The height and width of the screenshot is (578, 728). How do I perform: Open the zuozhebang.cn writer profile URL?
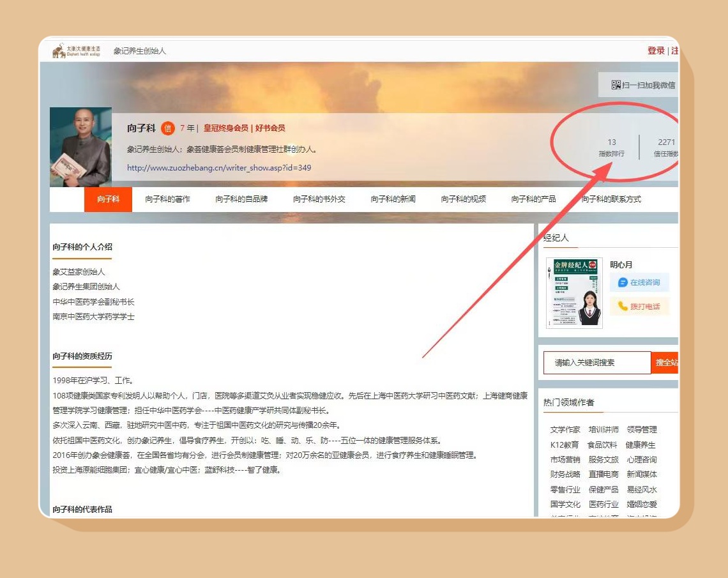(219, 168)
